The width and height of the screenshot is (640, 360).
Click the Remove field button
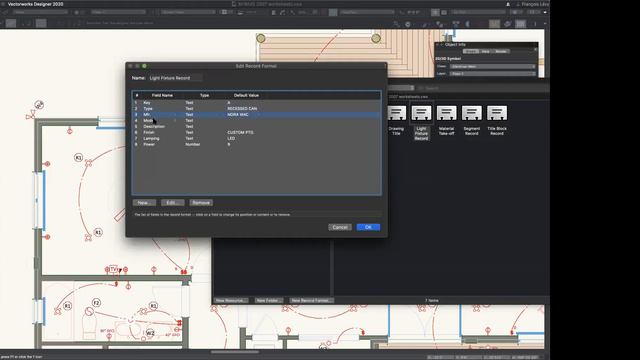tap(201, 202)
